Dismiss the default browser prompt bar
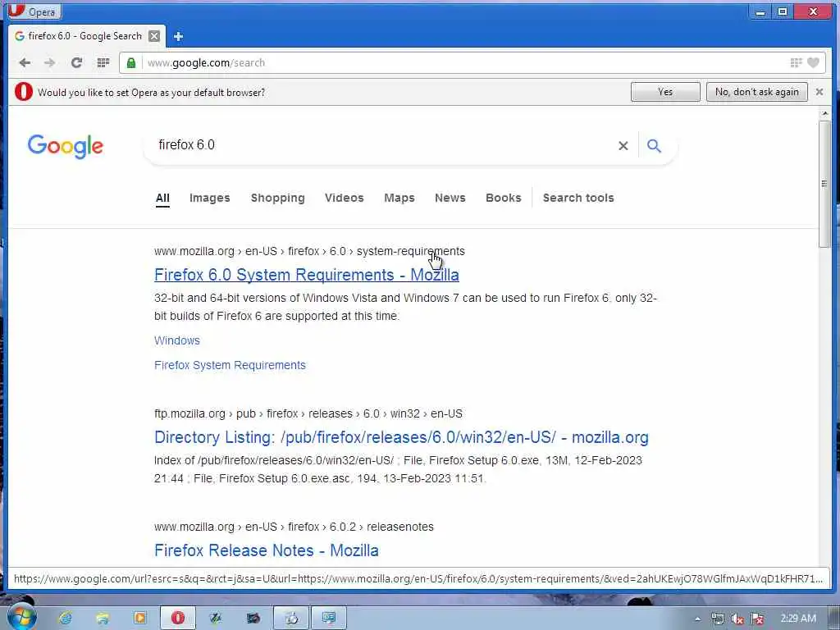Image resolution: width=840 pixels, height=630 pixels. point(819,92)
